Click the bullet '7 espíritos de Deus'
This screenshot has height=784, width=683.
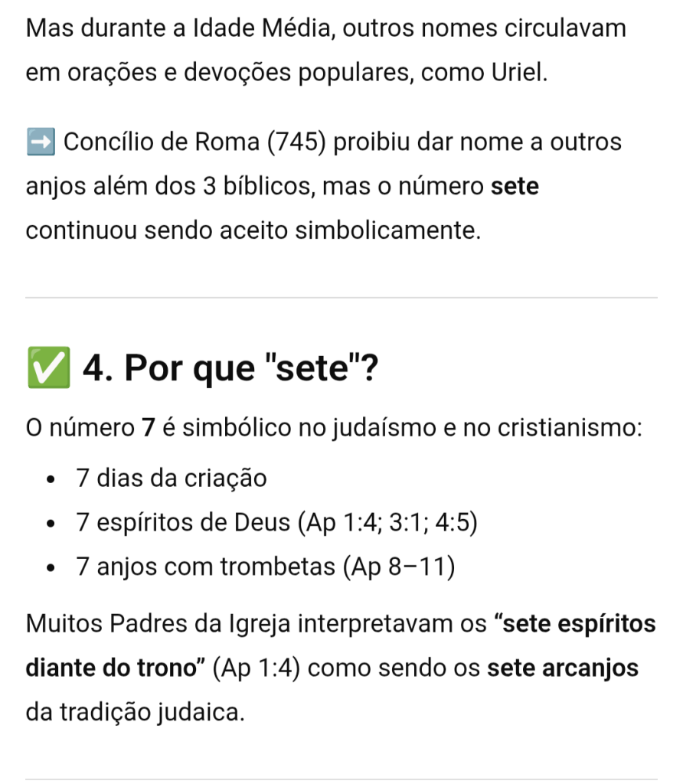point(183,523)
